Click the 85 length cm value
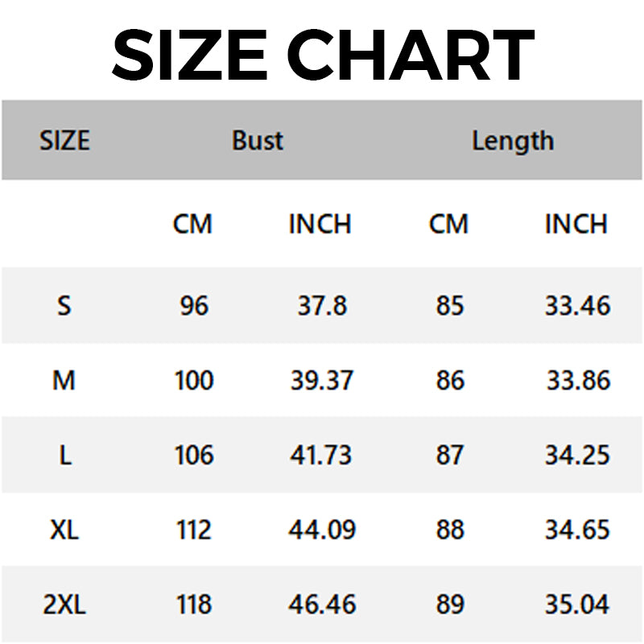Screen dimensions: 644x644 (x=450, y=306)
